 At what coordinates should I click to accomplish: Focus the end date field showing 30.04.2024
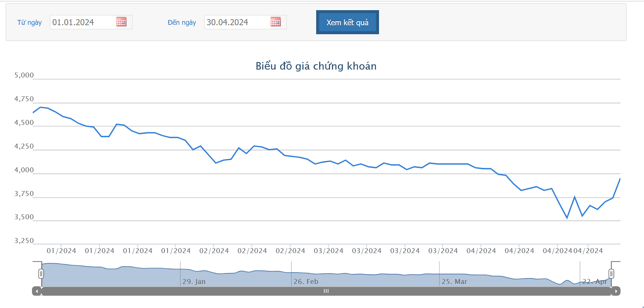236,22
